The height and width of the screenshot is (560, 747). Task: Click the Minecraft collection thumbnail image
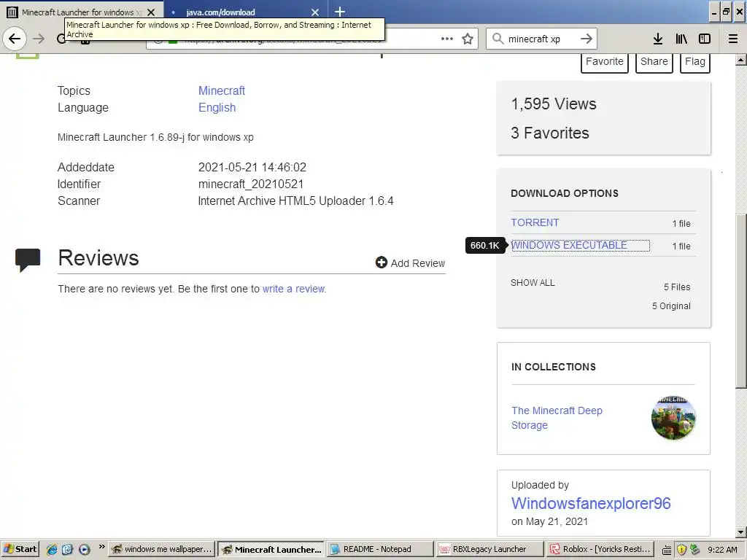[673, 417]
